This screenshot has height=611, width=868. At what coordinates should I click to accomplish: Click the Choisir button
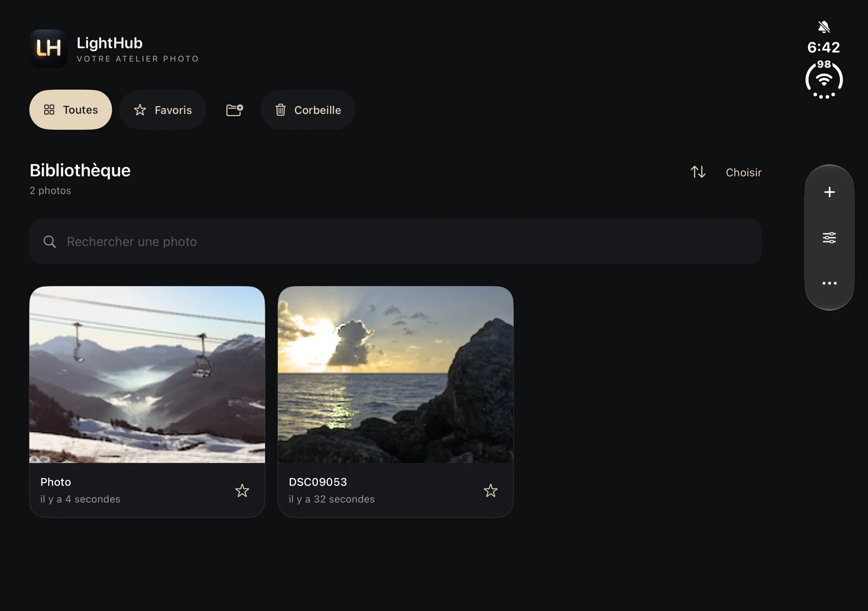[744, 172]
